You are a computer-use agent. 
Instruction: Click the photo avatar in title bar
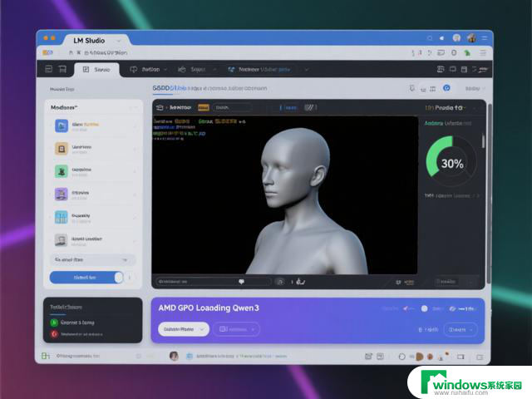471,37
